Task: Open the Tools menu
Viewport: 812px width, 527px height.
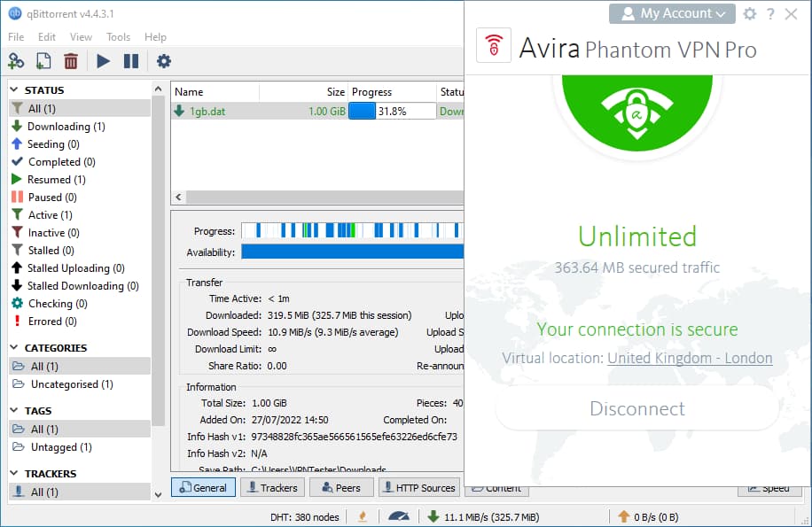Action: point(118,36)
